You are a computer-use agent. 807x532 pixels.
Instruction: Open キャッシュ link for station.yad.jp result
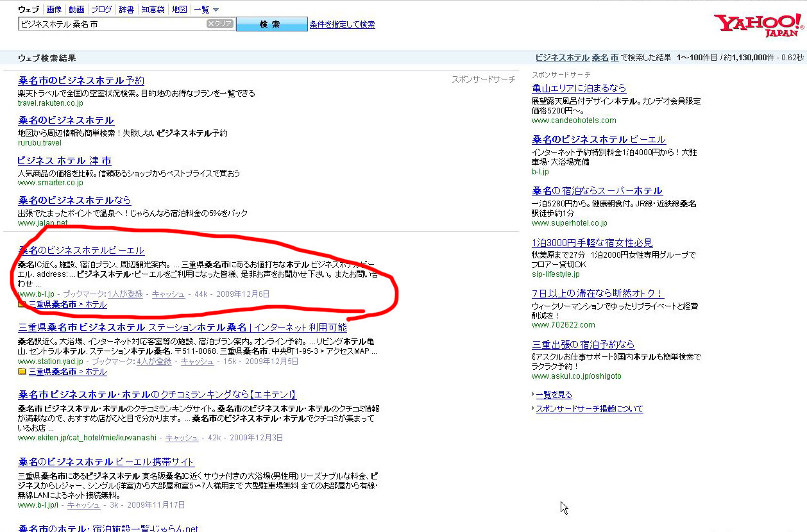(197, 362)
